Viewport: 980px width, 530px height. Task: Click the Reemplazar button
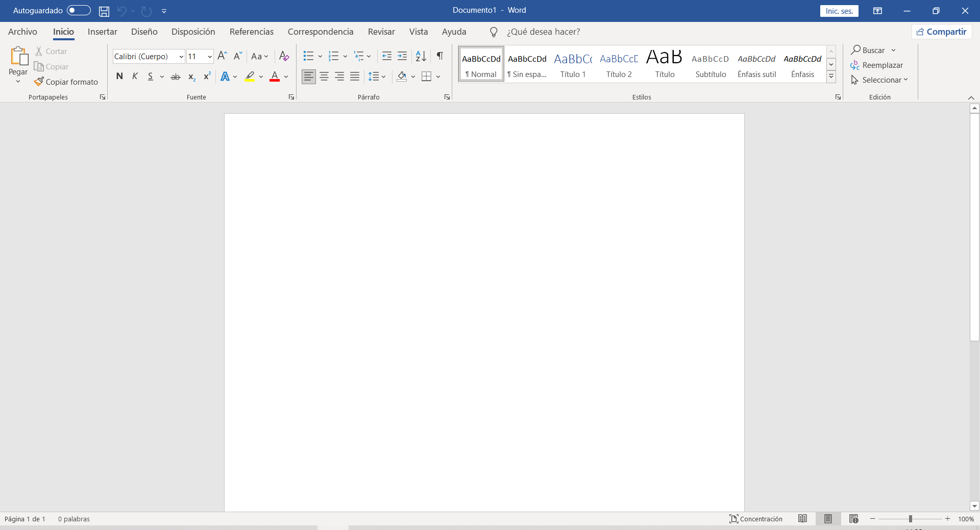(x=877, y=65)
